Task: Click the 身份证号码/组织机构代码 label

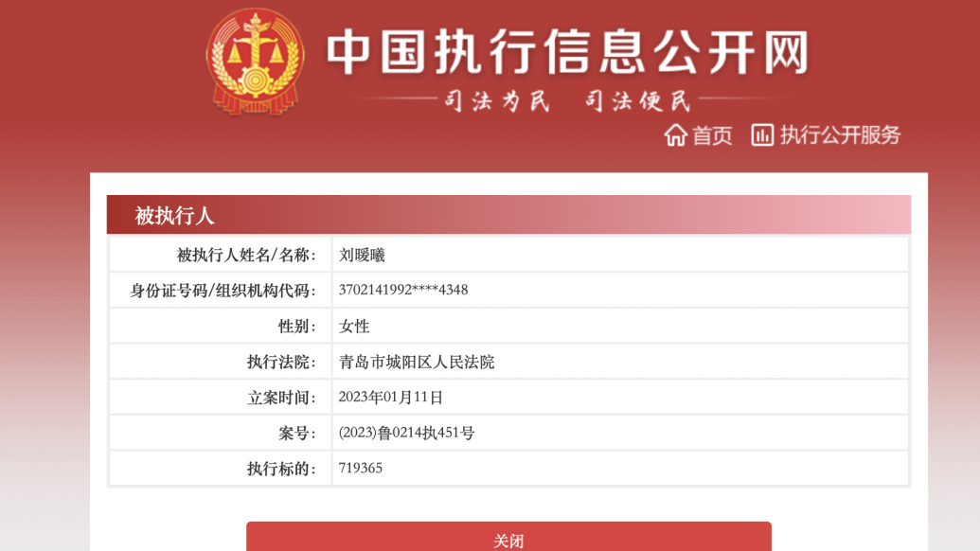Action: coord(223,291)
